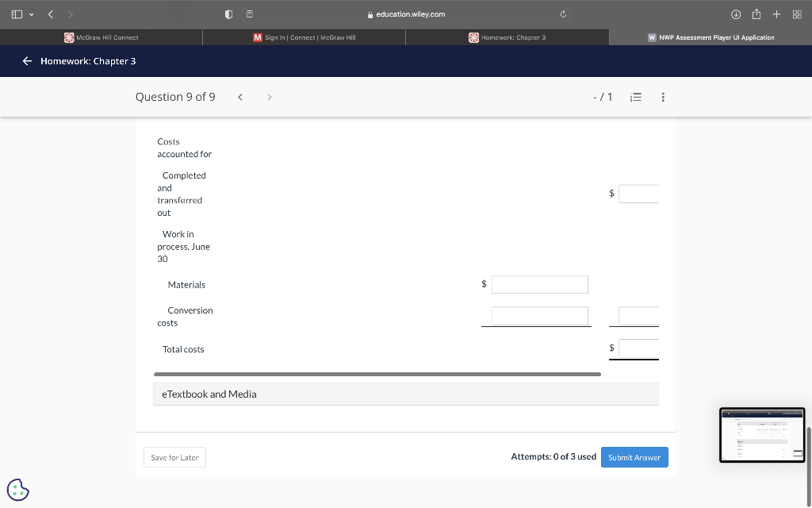Click the Save for Later button
The image size is (812, 508).
click(x=174, y=457)
